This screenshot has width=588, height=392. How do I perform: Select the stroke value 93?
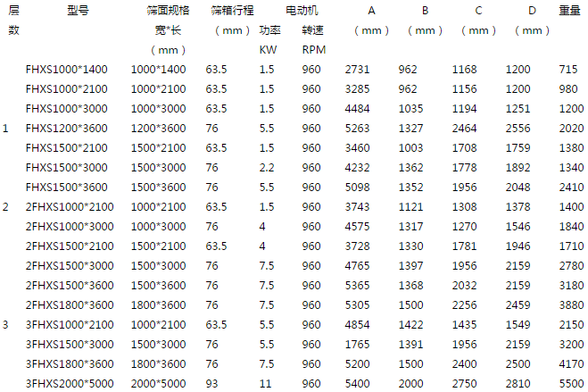click(x=211, y=383)
